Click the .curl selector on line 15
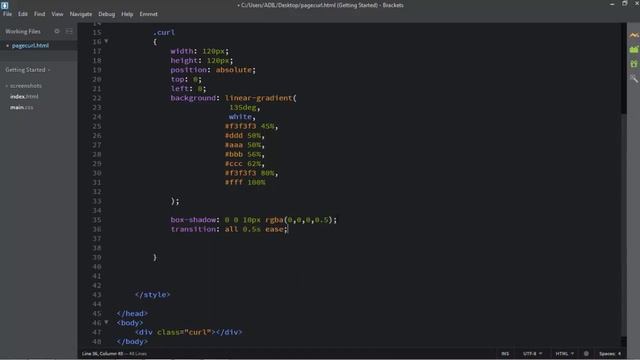Image resolution: width=640 pixels, height=360 pixels. click(164, 32)
